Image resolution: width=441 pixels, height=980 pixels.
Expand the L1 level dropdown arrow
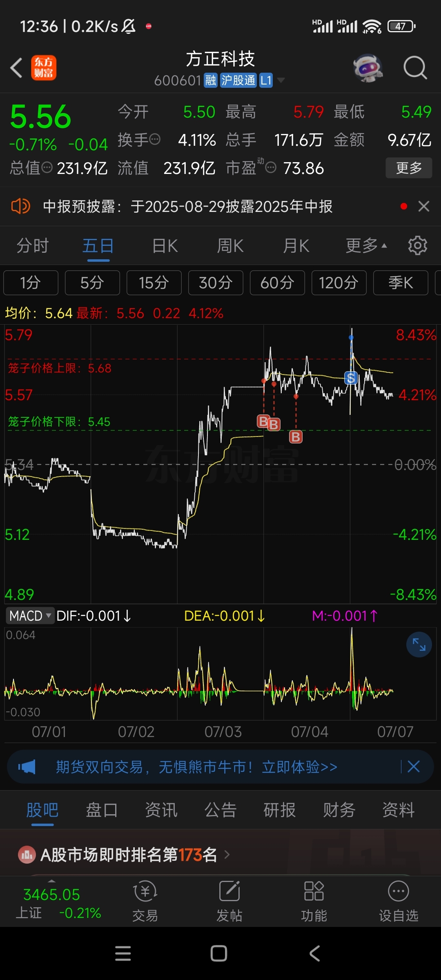click(x=281, y=80)
